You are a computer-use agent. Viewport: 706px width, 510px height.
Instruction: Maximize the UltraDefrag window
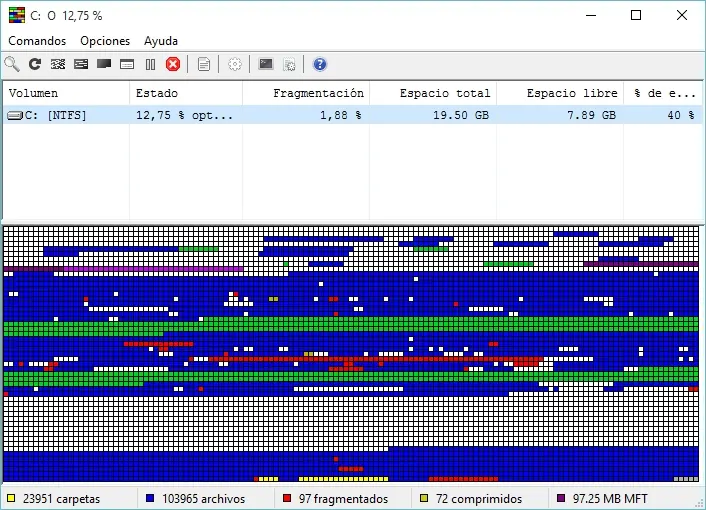pyautogui.click(x=636, y=15)
